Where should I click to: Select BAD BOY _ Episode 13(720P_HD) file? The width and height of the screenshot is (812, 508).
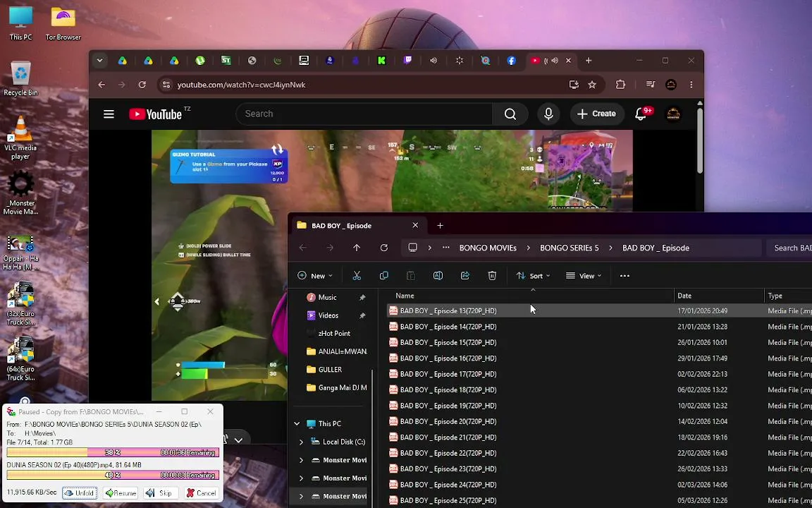(x=599, y=311)
